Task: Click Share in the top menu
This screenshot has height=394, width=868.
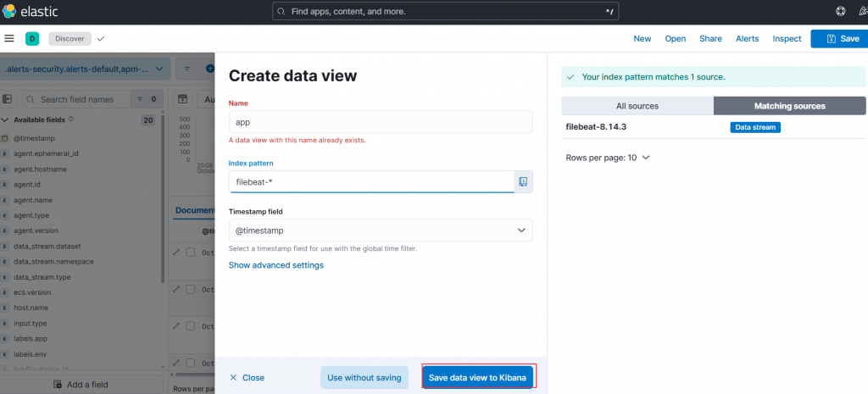Action: tap(711, 39)
